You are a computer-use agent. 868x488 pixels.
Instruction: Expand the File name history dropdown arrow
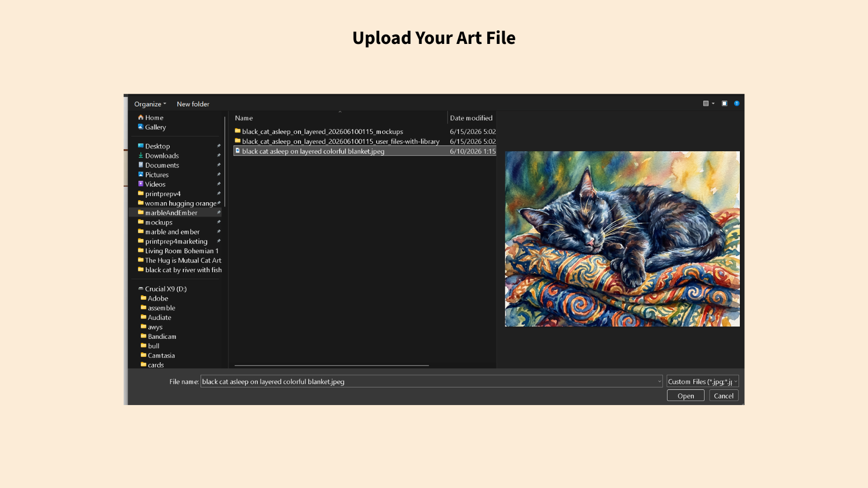pyautogui.click(x=660, y=382)
